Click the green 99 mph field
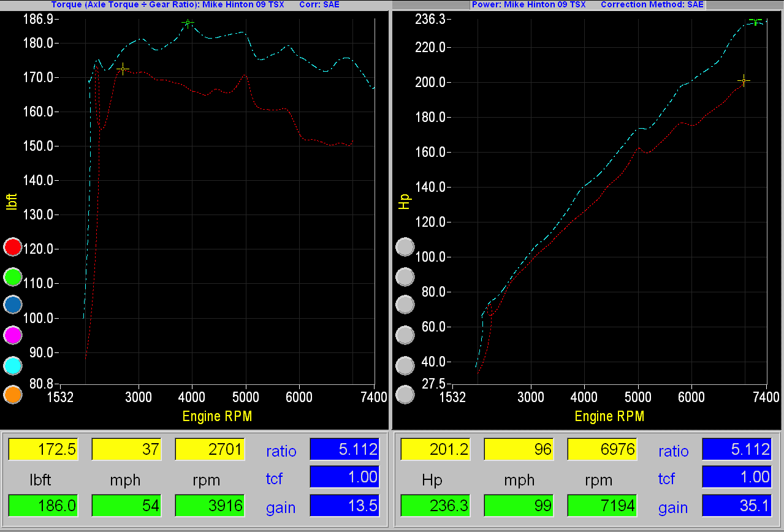The width and height of the screenshot is (784, 532). pyautogui.click(x=519, y=506)
